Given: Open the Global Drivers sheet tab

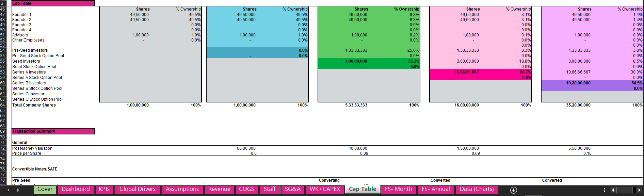Looking at the screenshot, I should point(138,189).
